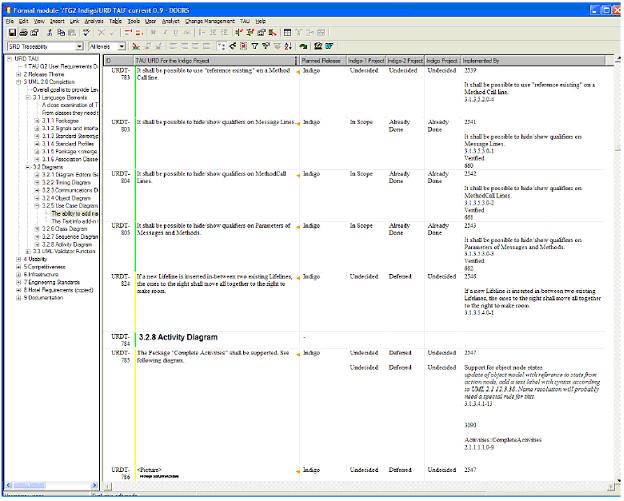Click the make link from start icon
The image size is (624, 501).
click(250, 33)
